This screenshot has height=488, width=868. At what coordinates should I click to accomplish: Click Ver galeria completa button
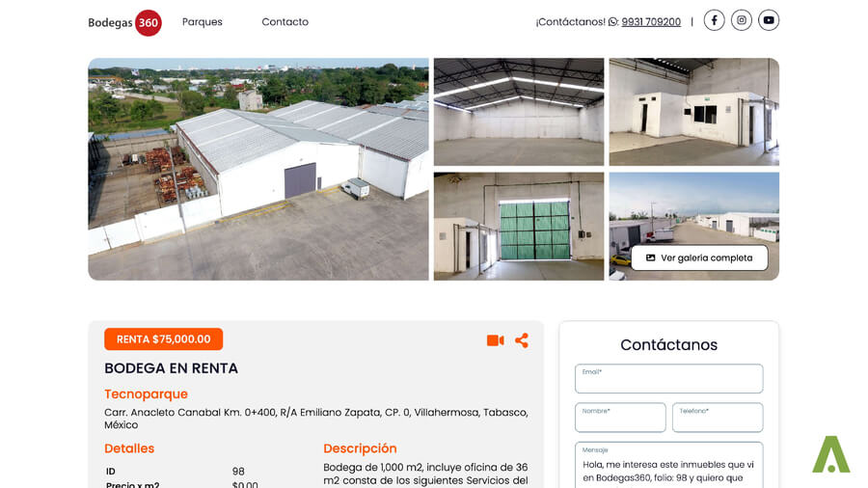pos(700,258)
